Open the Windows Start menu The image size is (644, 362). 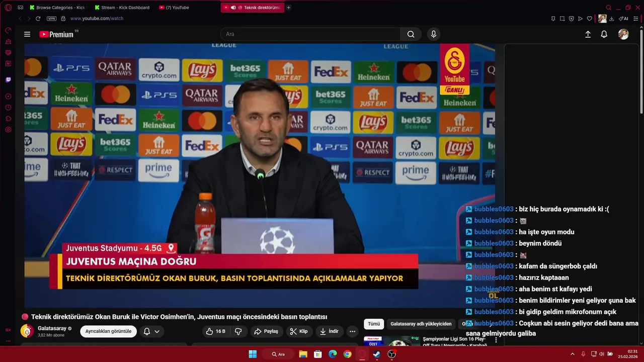click(253, 354)
